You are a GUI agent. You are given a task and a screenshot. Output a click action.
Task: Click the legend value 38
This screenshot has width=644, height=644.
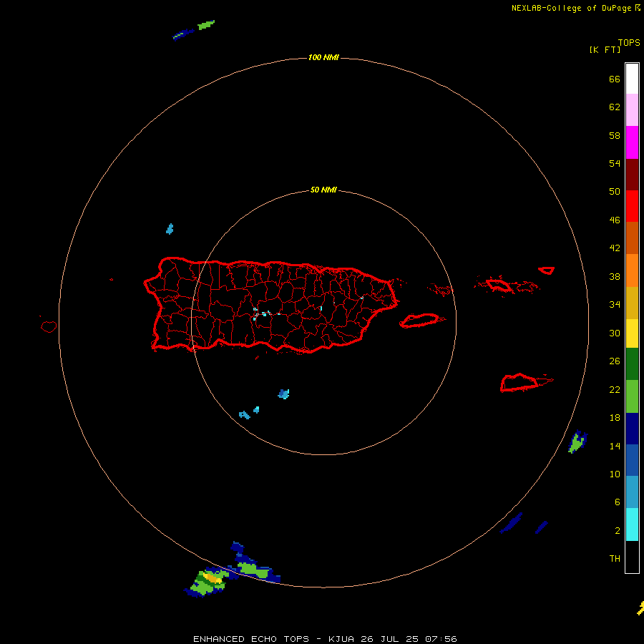tap(615, 277)
